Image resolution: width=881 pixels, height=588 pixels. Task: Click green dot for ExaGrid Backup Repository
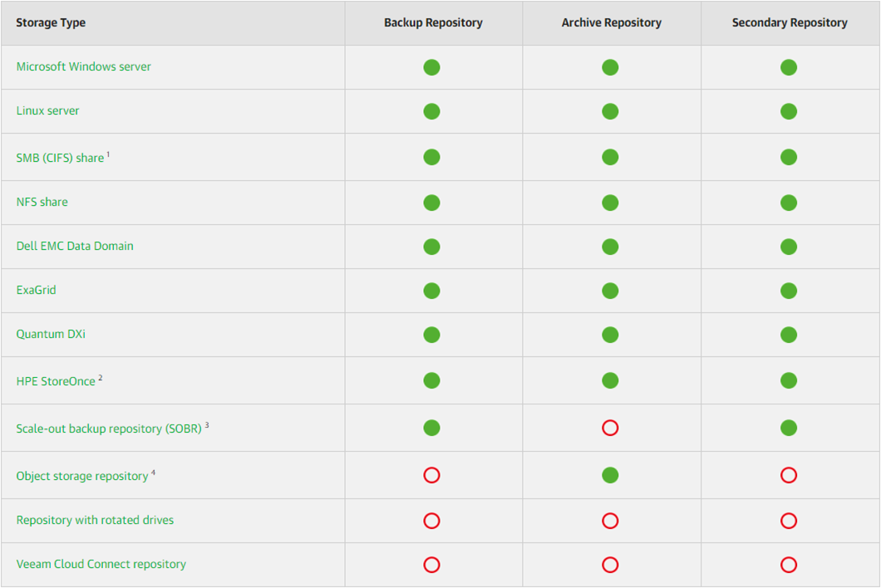pyautogui.click(x=431, y=291)
